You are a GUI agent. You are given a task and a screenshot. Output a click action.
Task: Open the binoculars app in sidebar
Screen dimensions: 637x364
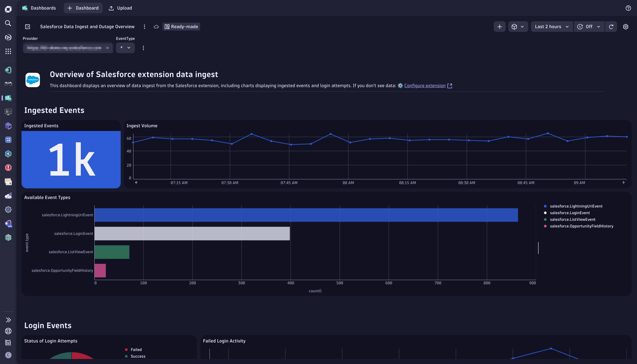(x=8, y=84)
